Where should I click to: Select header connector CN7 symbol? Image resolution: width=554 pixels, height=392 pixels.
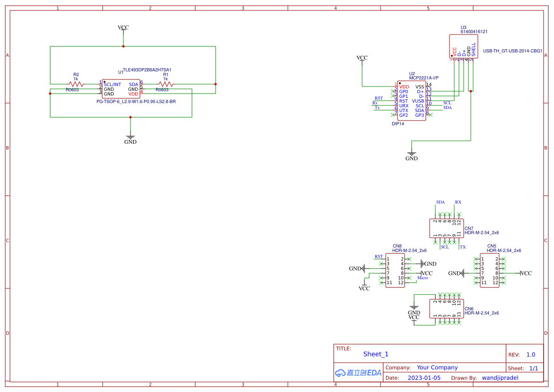pos(446,229)
